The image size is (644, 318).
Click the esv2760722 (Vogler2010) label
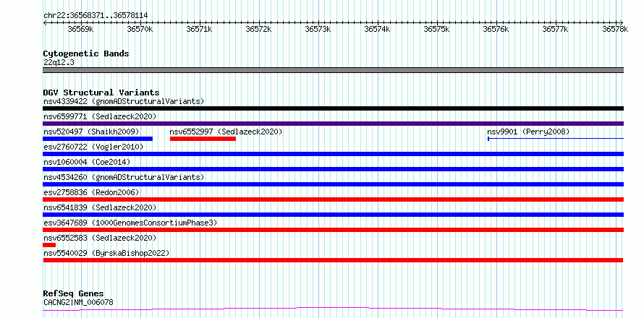[x=93, y=147]
